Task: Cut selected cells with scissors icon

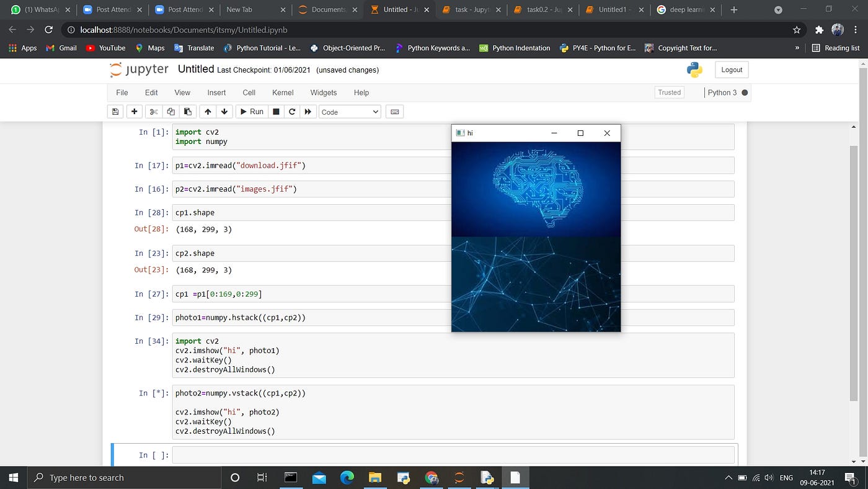Action: pos(154,112)
